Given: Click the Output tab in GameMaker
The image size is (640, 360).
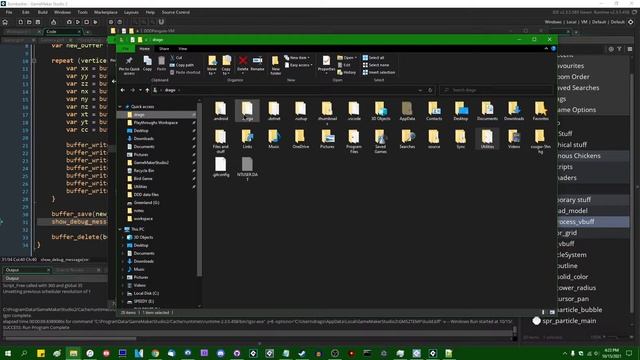Looking at the screenshot, I should 27,270.
